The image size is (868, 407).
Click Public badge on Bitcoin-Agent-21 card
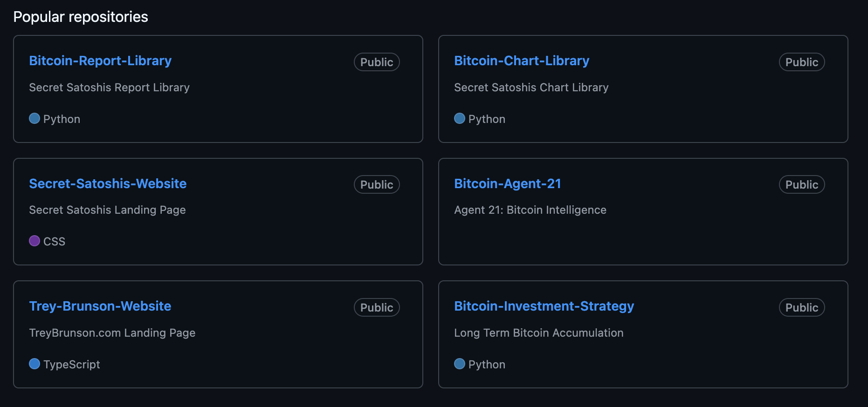click(x=802, y=184)
